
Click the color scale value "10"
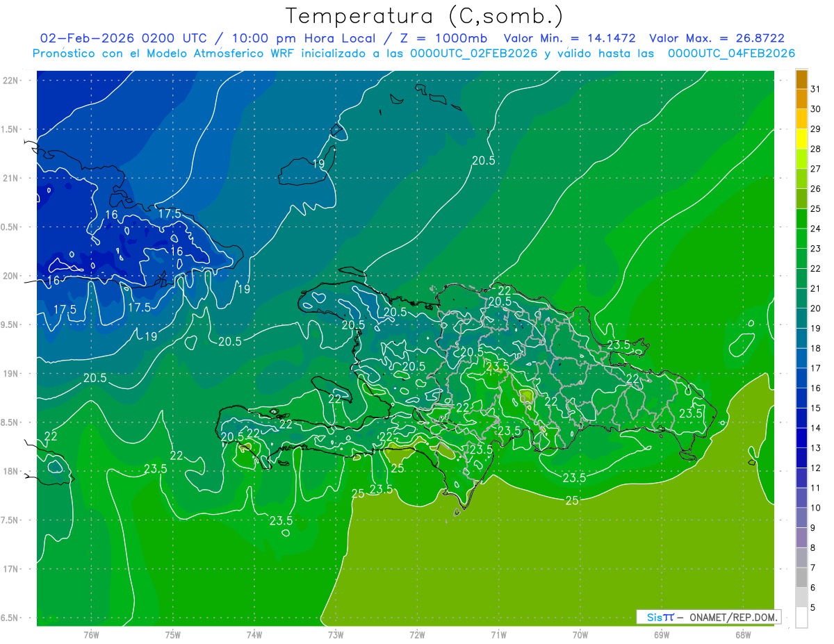[x=816, y=508]
